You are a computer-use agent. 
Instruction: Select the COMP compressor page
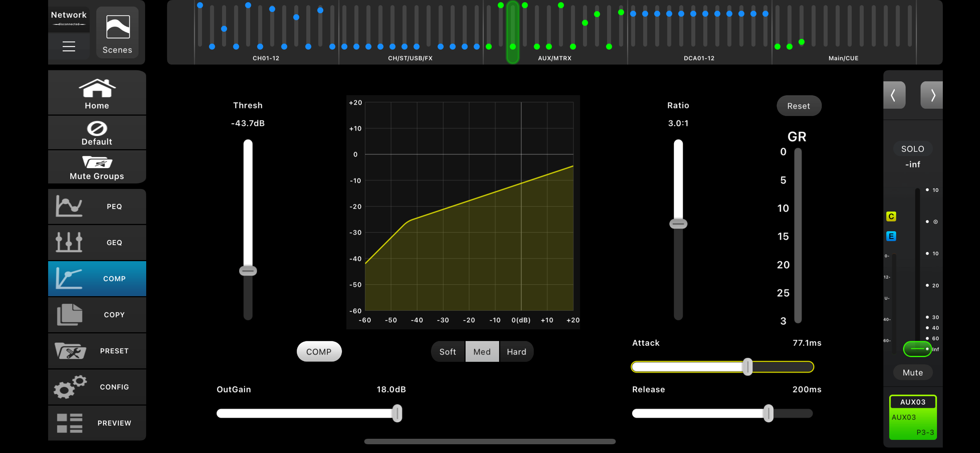coord(97,279)
